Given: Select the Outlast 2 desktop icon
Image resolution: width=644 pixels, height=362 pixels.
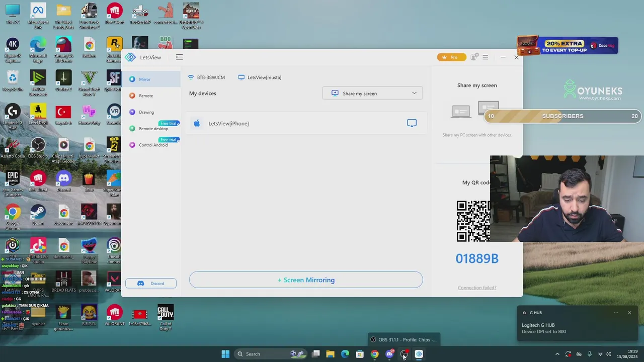Looking at the screenshot, I should pyautogui.click(x=63, y=80).
